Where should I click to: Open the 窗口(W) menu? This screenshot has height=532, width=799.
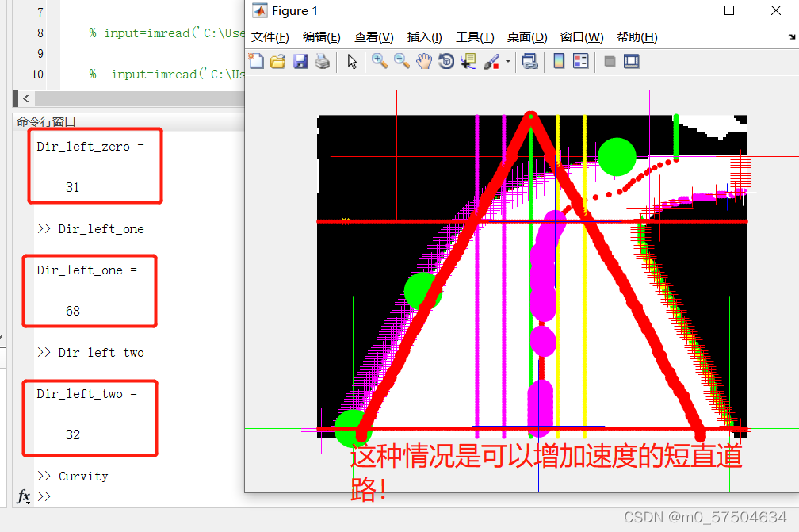(582, 37)
